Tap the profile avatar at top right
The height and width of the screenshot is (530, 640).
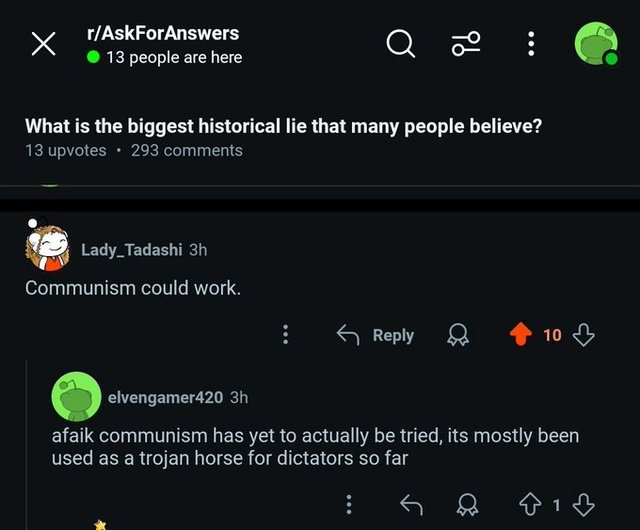[x=595, y=44]
